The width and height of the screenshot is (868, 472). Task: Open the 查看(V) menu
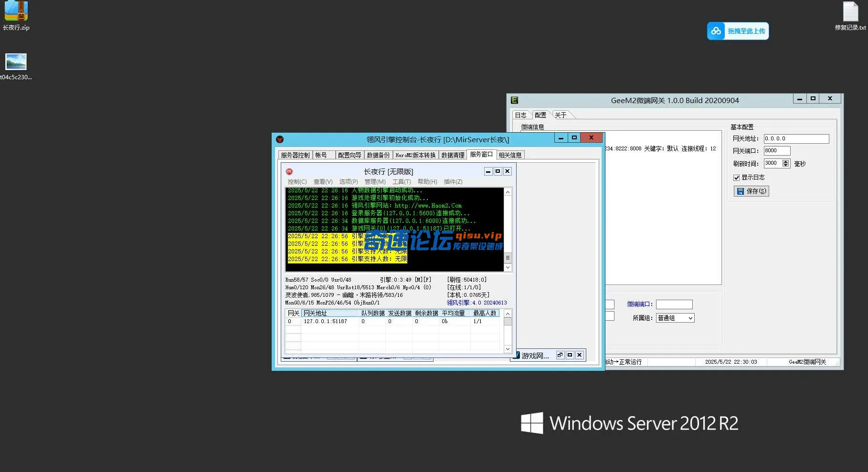click(323, 182)
